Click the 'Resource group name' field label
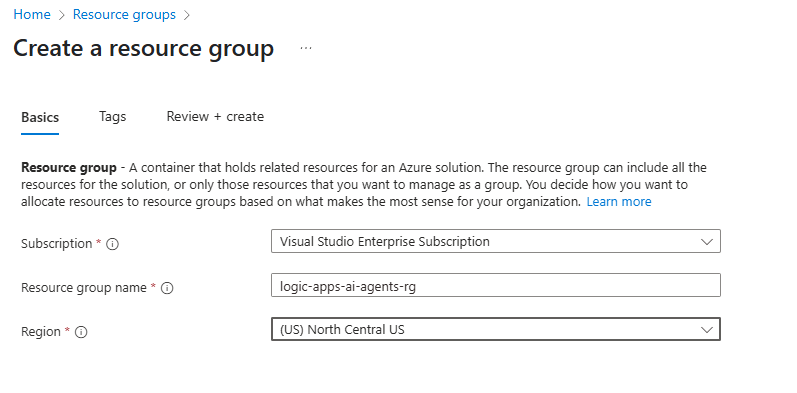The width and height of the screenshot is (797, 393). pyautogui.click(x=84, y=288)
